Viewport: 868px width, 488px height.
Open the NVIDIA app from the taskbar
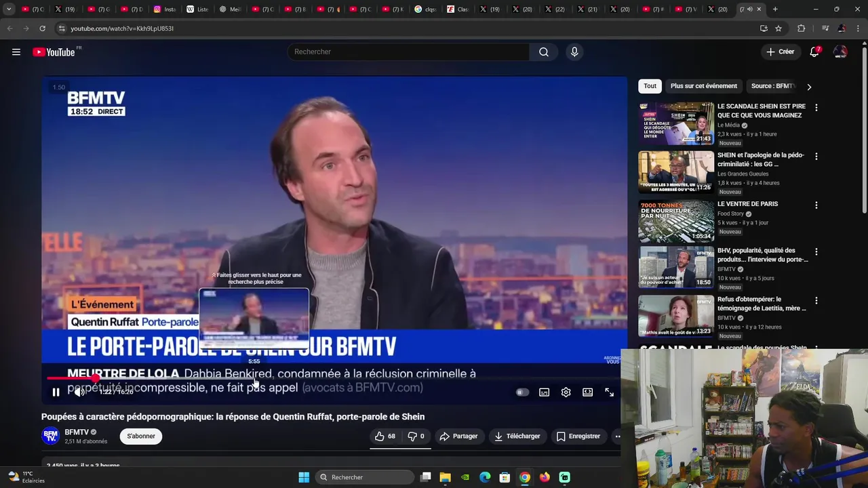point(465,477)
